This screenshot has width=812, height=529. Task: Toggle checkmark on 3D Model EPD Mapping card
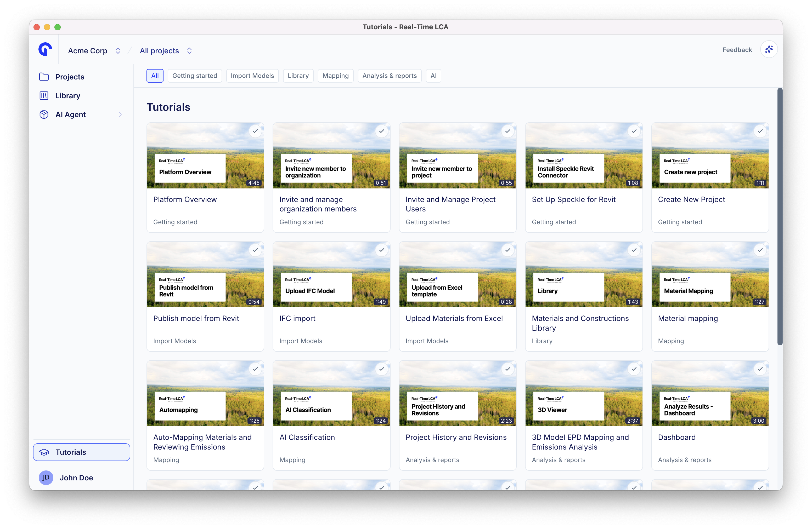coord(634,369)
